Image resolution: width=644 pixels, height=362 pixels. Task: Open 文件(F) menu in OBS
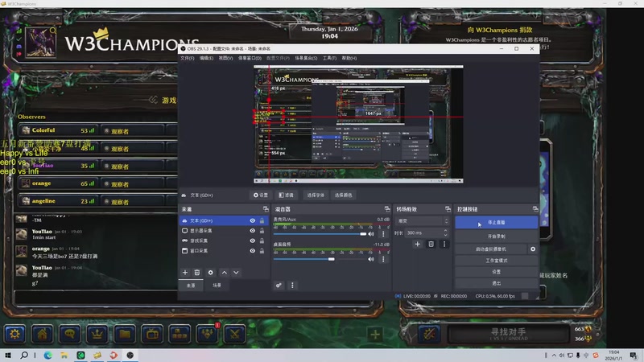click(x=188, y=58)
